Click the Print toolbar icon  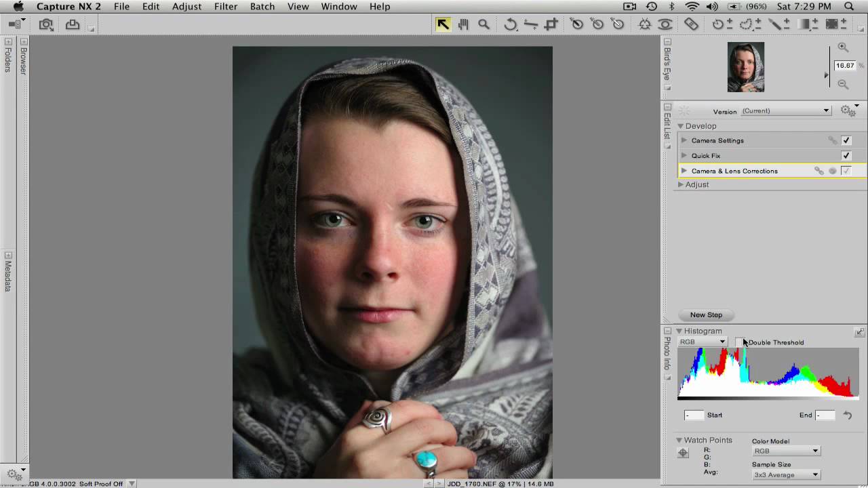[73, 25]
